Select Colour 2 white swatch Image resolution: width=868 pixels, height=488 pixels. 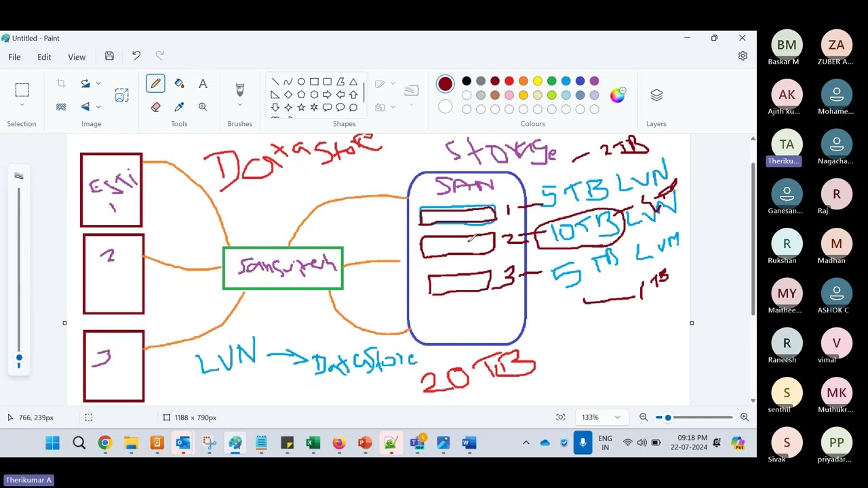click(445, 106)
